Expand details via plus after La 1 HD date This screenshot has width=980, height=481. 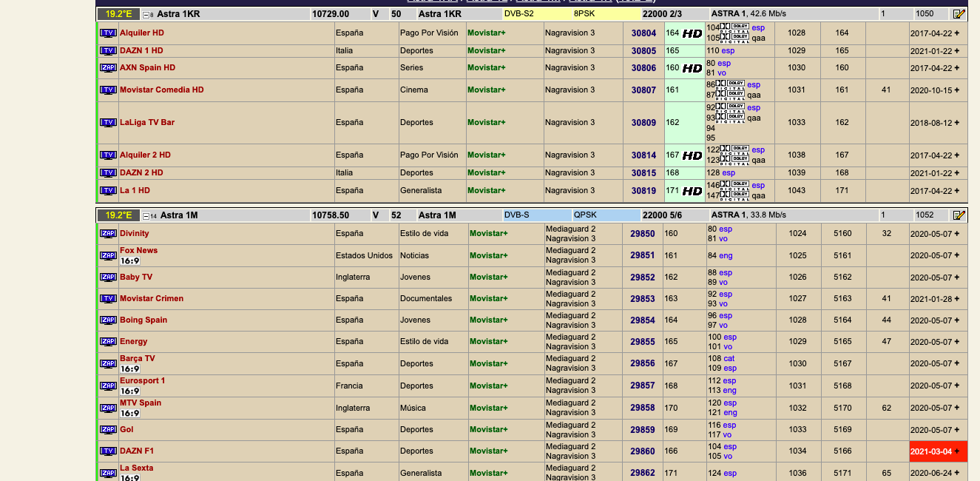click(956, 191)
